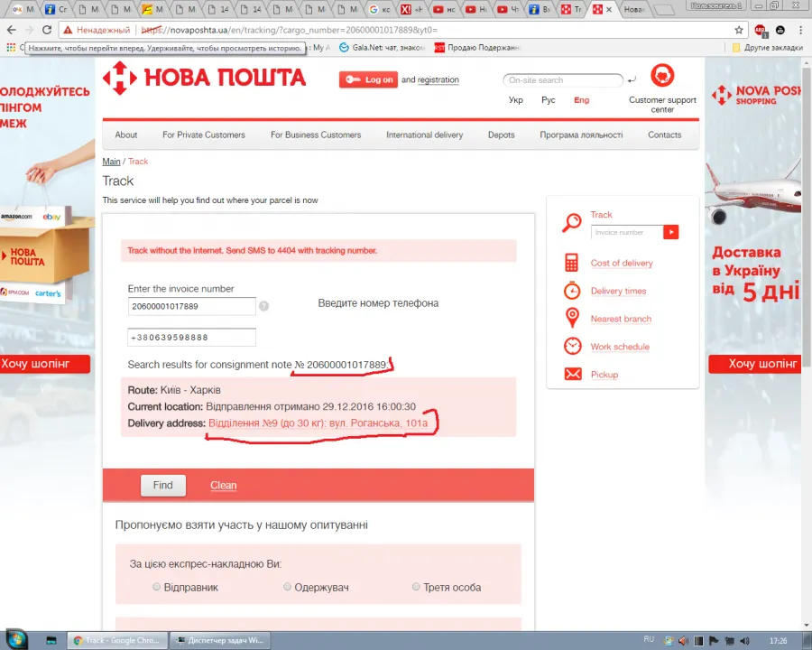Click the Find button
The image size is (812, 650).
pyautogui.click(x=162, y=485)
